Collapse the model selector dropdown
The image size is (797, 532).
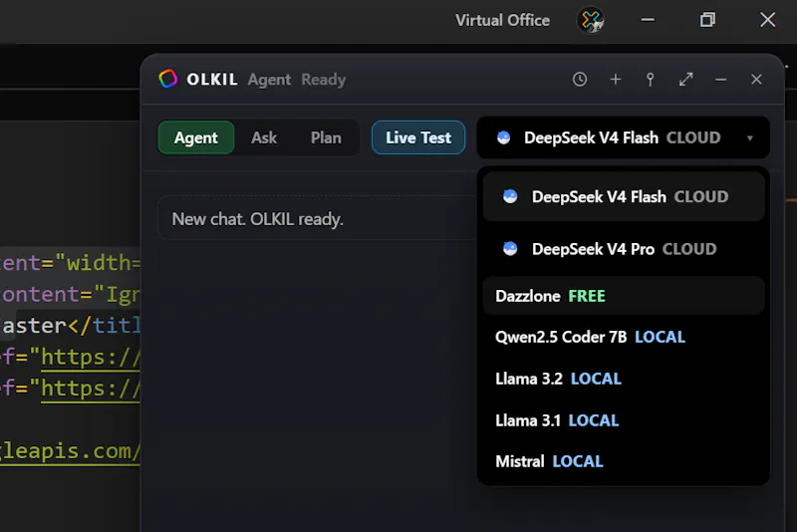624,137
